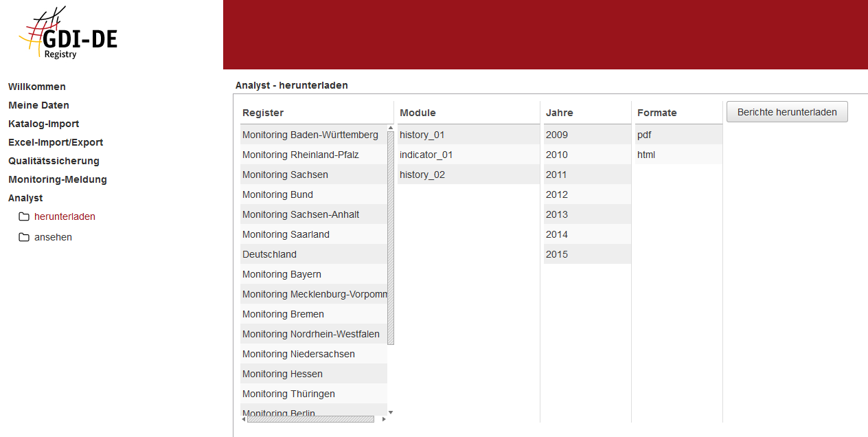
Task: Click the GDI-DE Registry logo
Action: point(68,34)
